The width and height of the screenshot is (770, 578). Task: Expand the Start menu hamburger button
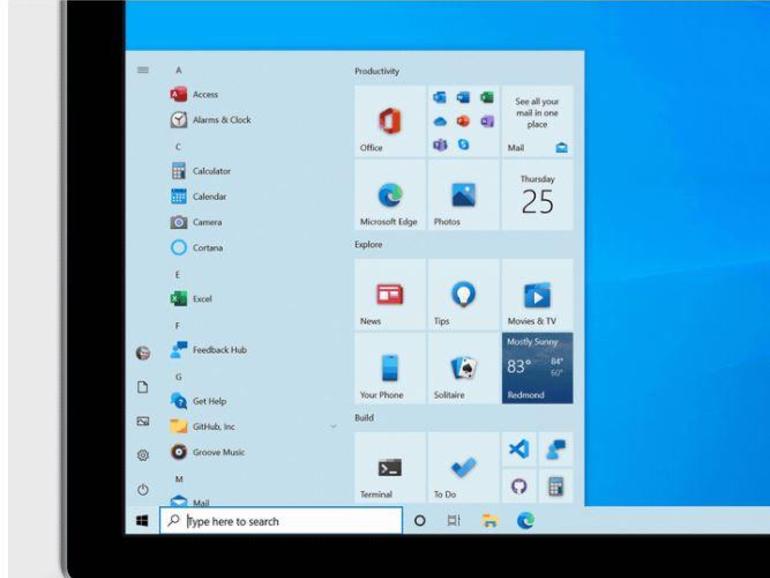click(x=143, y=70)
